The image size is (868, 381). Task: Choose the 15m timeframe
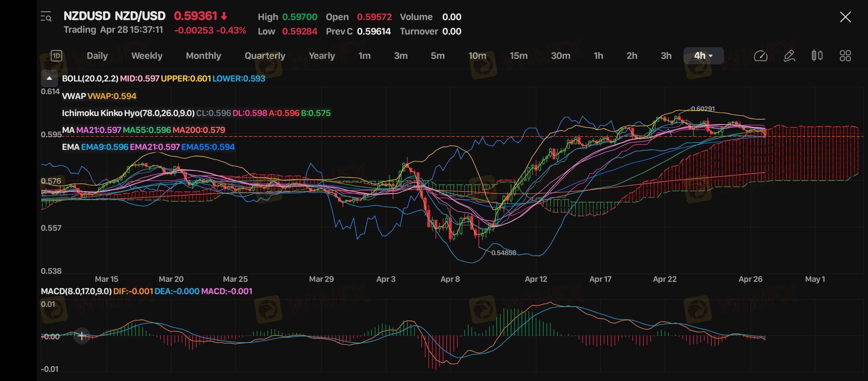pos(518,56)
